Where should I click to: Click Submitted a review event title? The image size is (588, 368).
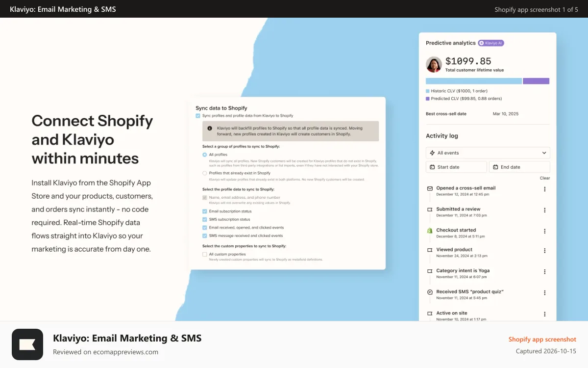point(458,209)
